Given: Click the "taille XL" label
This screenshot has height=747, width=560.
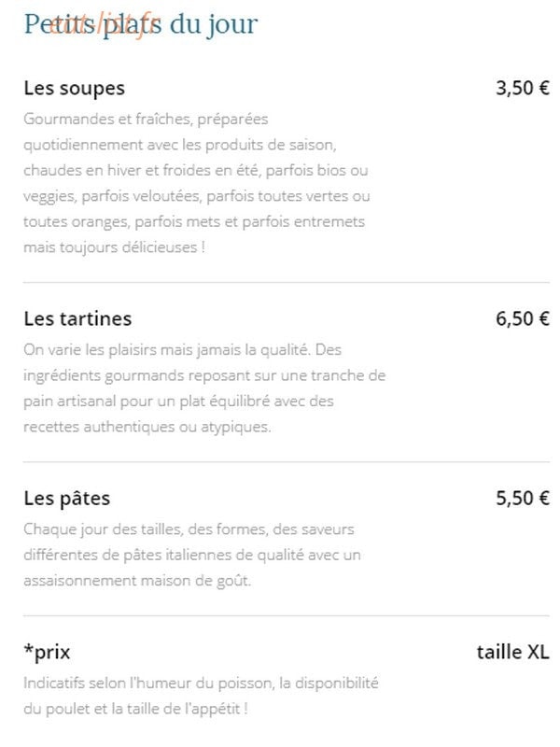Looking at the screenshot, I should [512, 652].
